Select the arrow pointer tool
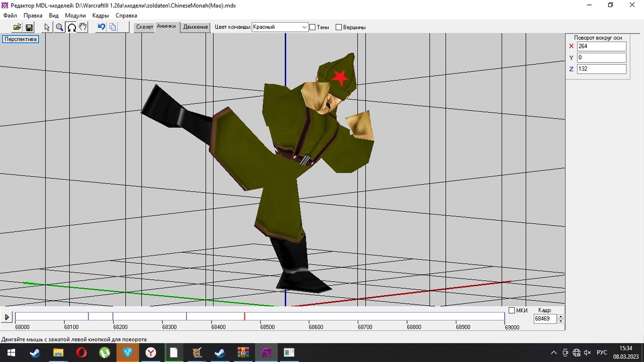 tap(47, 27)
